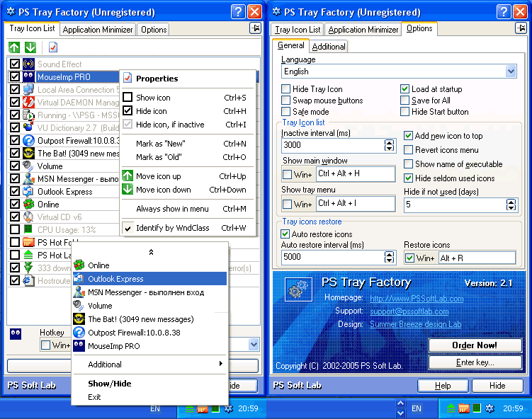This screenshot has width=532, height=419.
Task: Click the taskbar language down arrow
Action: pos(401,413)
